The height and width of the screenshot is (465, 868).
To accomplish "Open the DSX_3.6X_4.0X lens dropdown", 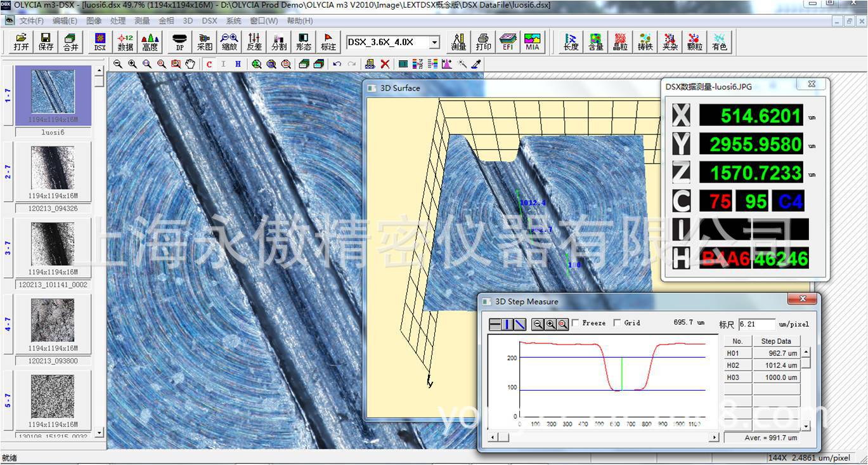I will [x=434, y=43].
